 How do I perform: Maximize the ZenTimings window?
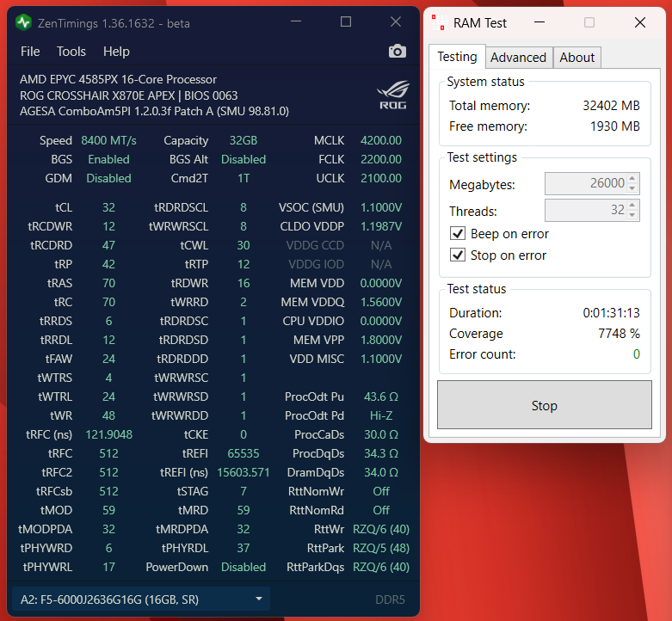[x=345, y=22]
